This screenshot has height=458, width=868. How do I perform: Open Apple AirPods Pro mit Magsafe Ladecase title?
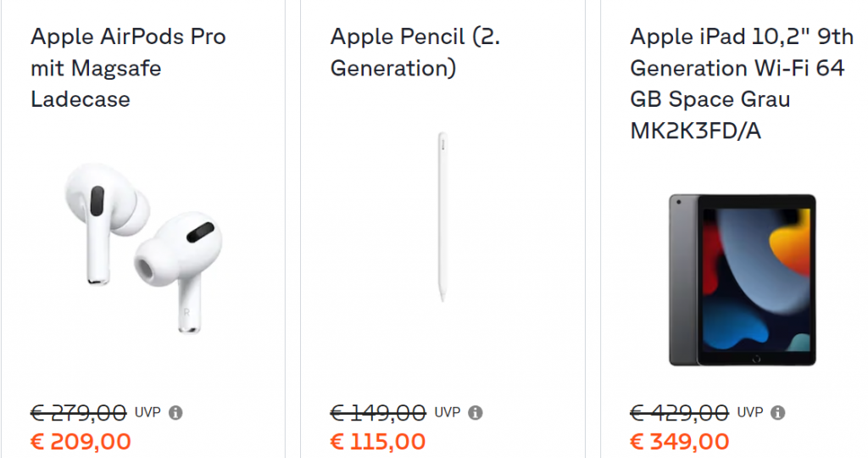tap(129, 68)
